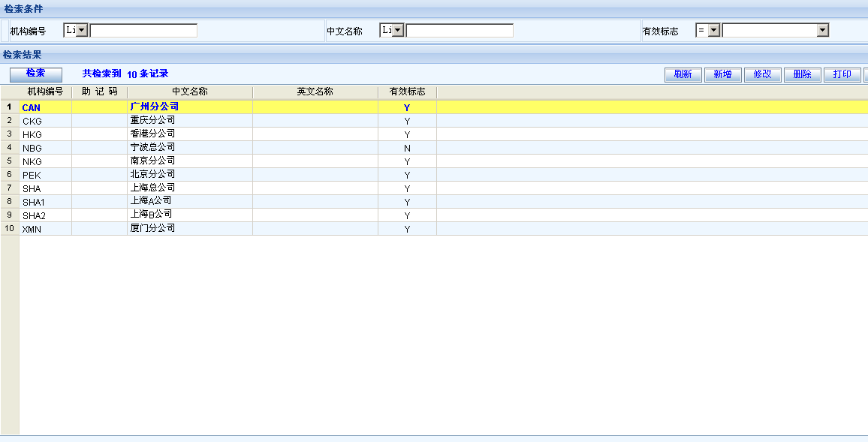Click the 修改 modify button
The height and width of the screenshot is (442, 868).
(762, 74)
